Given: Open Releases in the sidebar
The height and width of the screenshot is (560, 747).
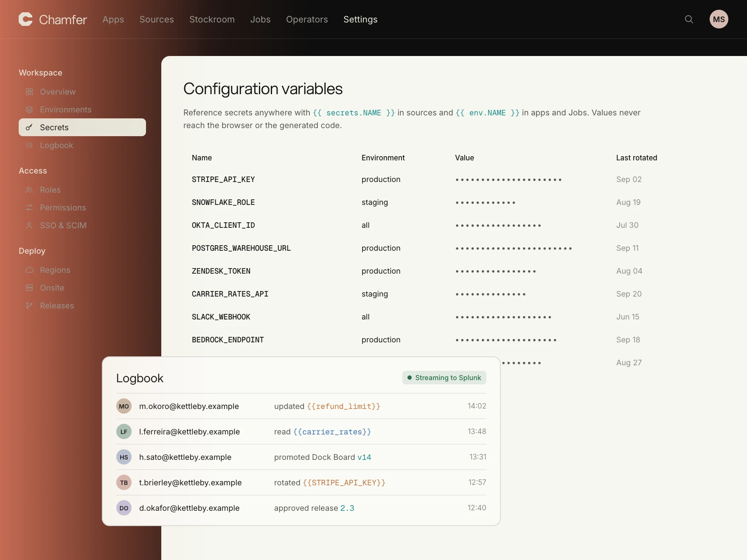Looking at the screenshot, I should point(82,305).
